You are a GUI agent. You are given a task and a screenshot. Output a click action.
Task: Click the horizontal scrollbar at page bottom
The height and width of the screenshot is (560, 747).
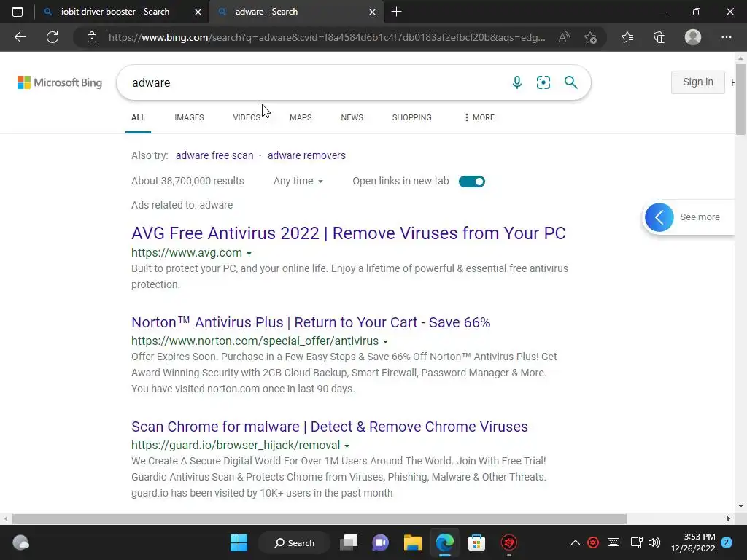[320, 518]
